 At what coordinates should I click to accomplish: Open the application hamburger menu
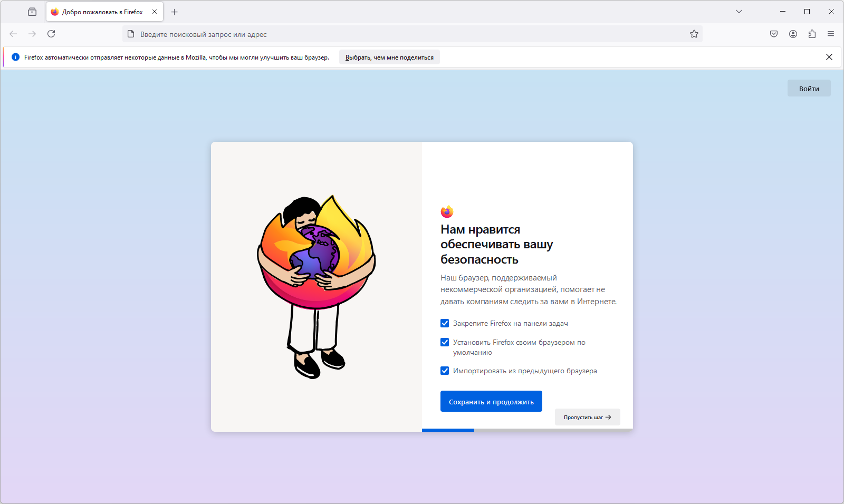point(831,34)
